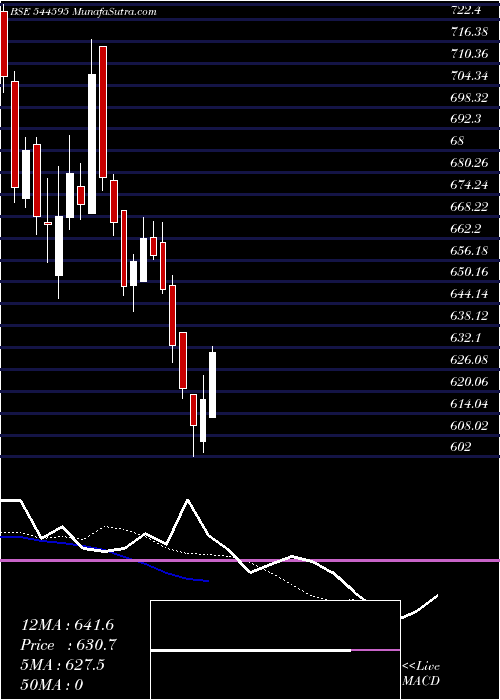Click the 5MA : 627.5 readout
The width and height of the screenshot is (500, 700).
pyautogui.click(x=62, y=665)
